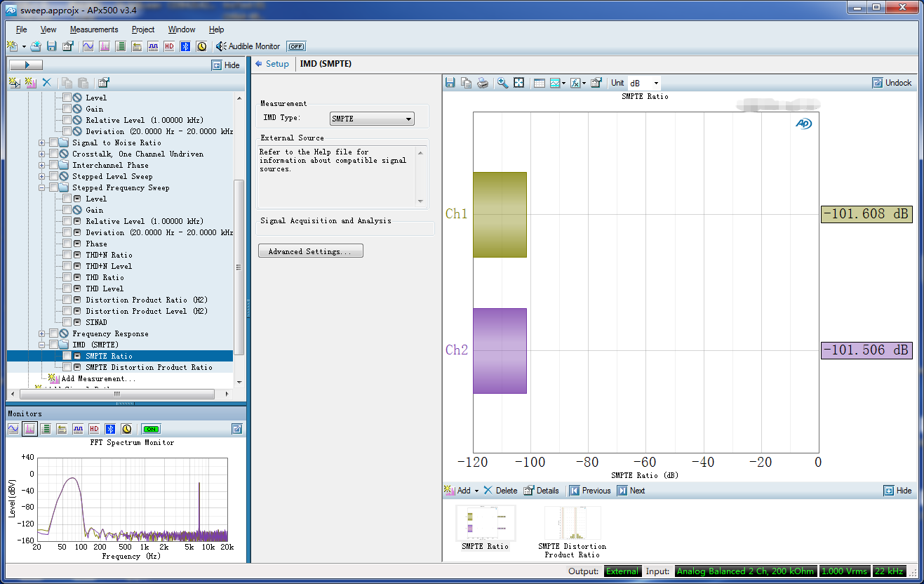Click the print graph icon
The width and height of the screenshot is (924, 584).
click(x=483, y=83)
